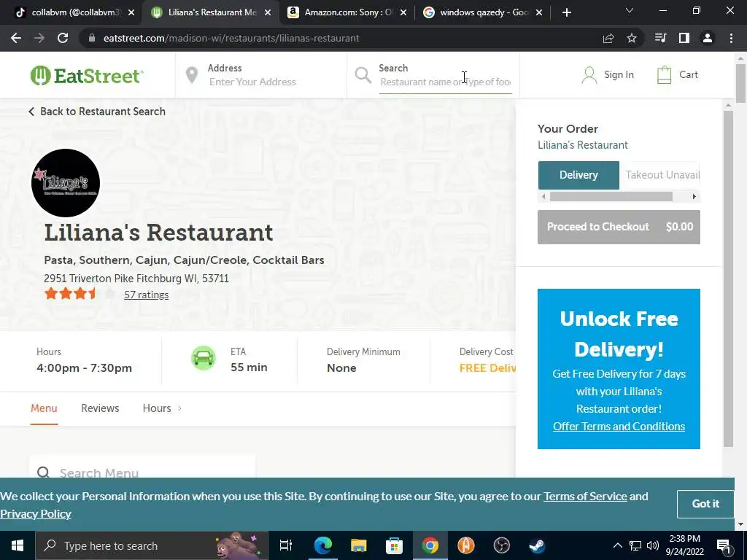Open the media control icon in Chrome toolbar
Viewport: 747px width, 560px height.
660,38
